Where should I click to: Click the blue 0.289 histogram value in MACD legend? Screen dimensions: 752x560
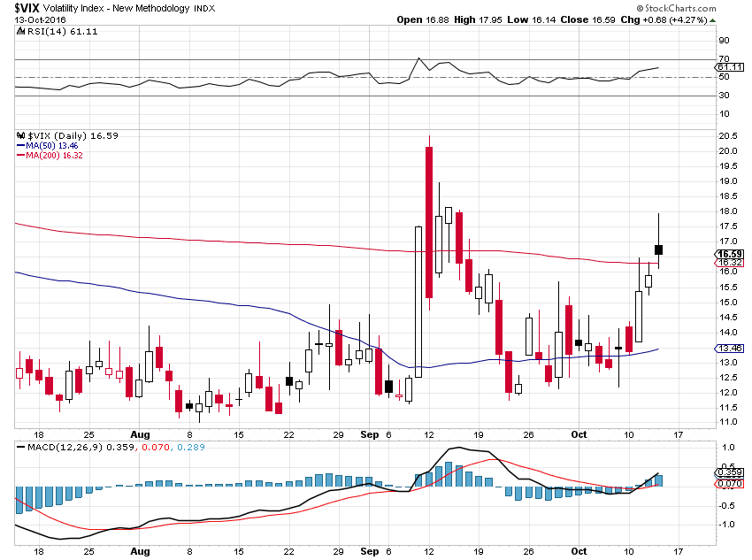(191, 447)
